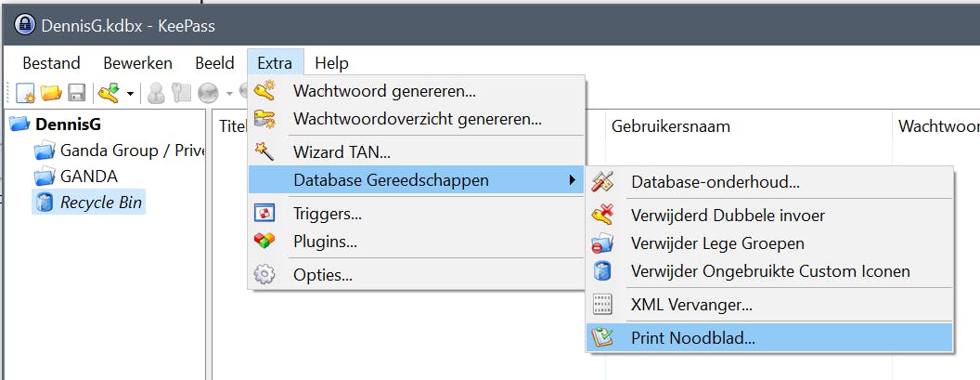Click the Open database folder icon

tap(51, 92)
